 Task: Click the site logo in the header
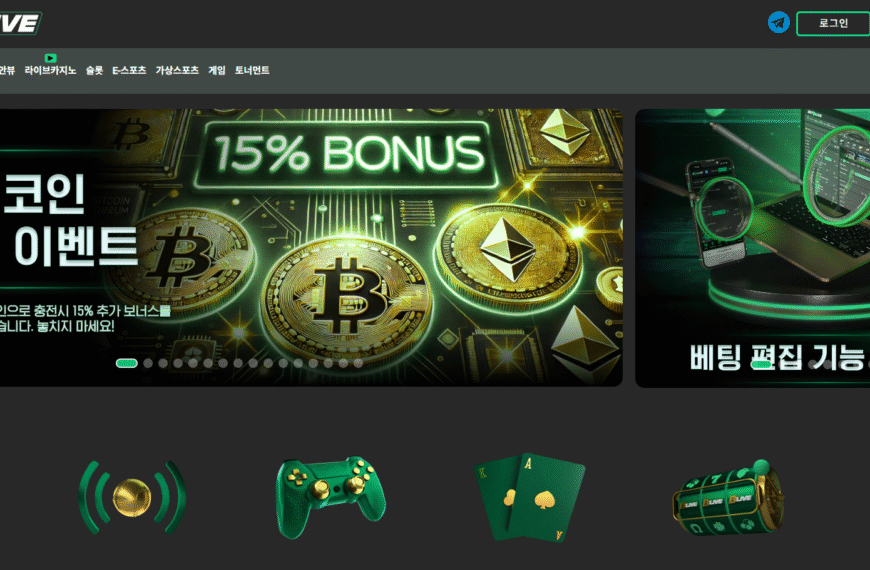[20, 23]
